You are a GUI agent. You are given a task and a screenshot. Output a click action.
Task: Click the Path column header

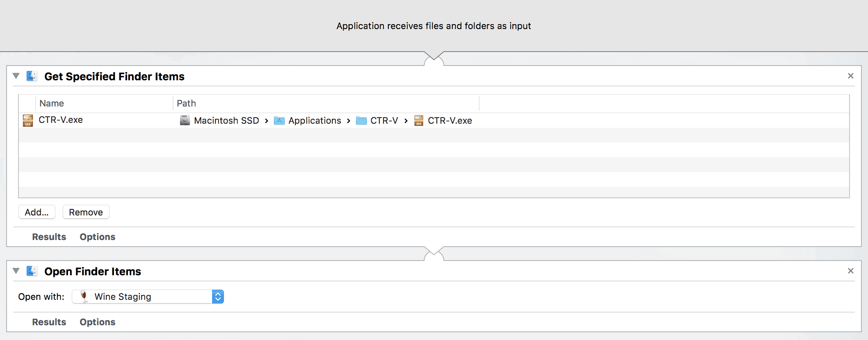[x=326, y=103]
